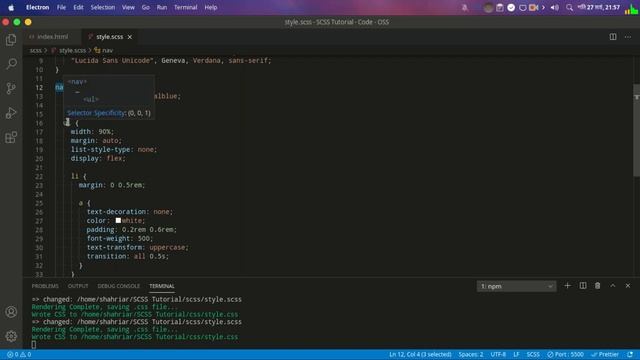
Task: Open the File menu
Action: tap(61, 7)
